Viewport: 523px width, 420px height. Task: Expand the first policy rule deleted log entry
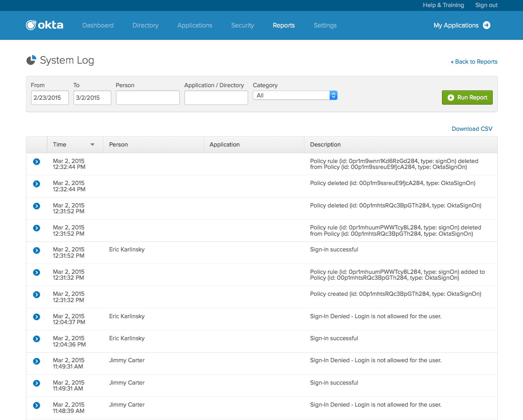click(37, 162)
